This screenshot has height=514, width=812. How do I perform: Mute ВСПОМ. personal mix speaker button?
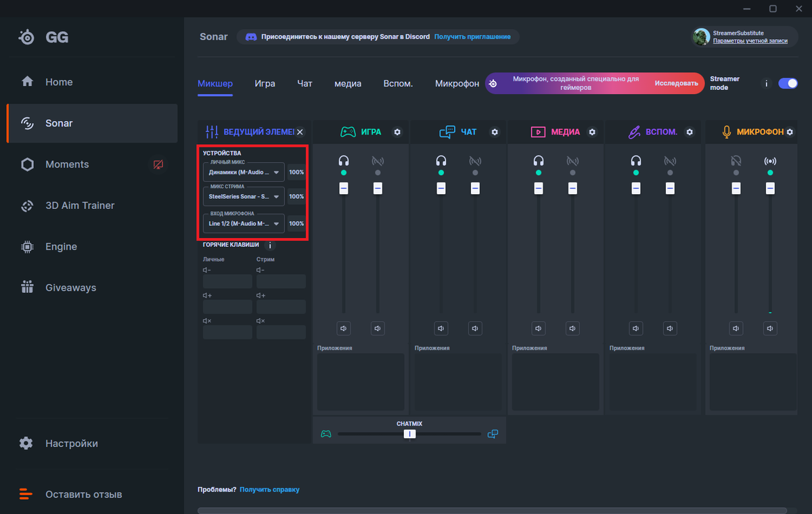[x=636, y=328]
